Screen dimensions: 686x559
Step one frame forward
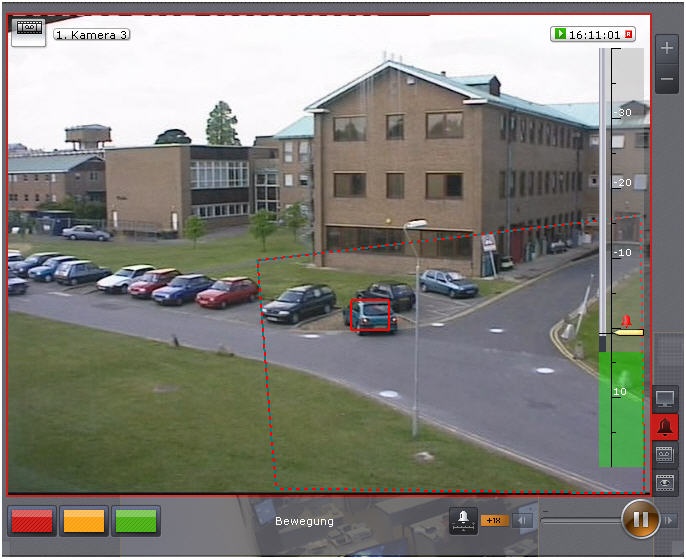pyautogui.click(x=669, y=521)
